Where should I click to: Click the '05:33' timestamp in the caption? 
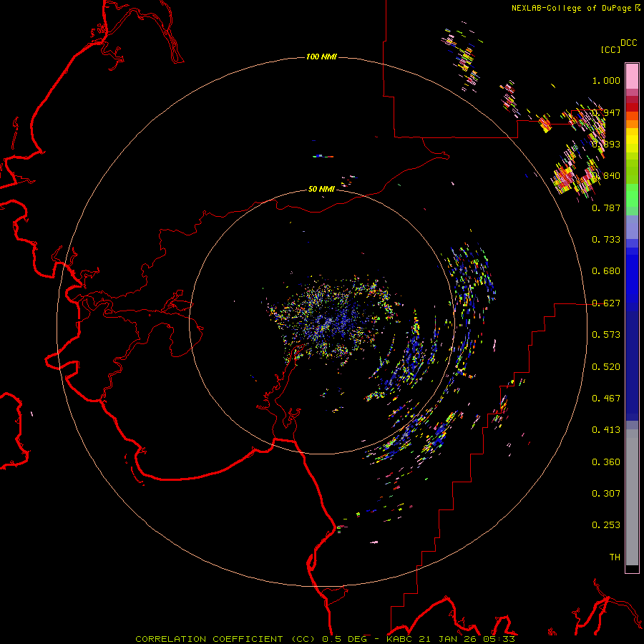pos(499,639)
